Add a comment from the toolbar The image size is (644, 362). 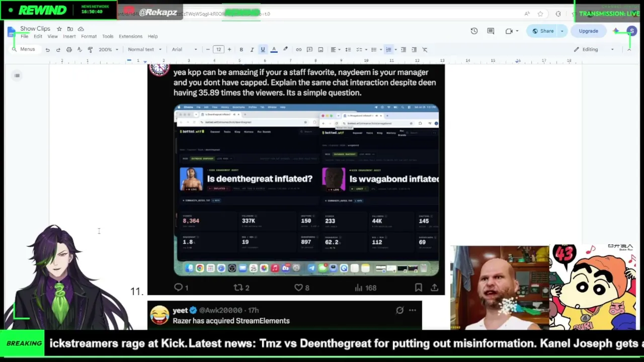click(309, 49)
